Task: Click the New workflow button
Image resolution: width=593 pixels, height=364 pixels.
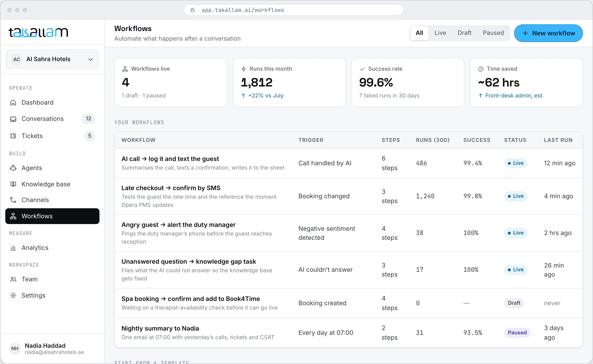Action: [549, 33]
